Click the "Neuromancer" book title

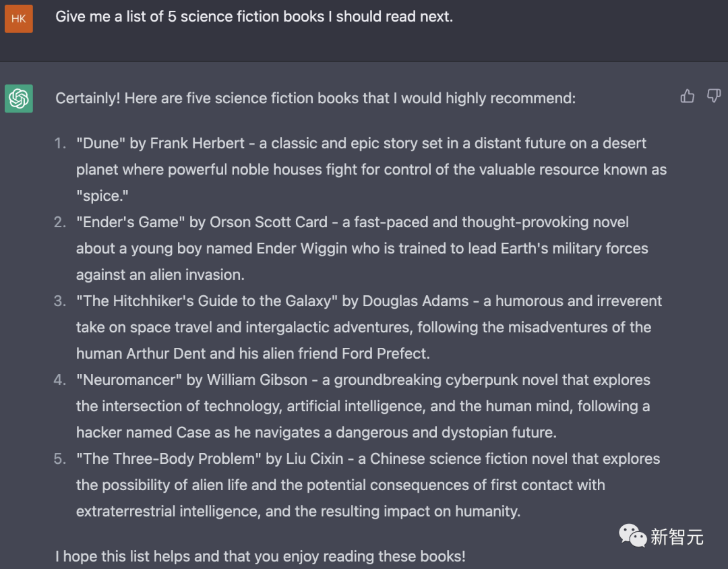129,380
